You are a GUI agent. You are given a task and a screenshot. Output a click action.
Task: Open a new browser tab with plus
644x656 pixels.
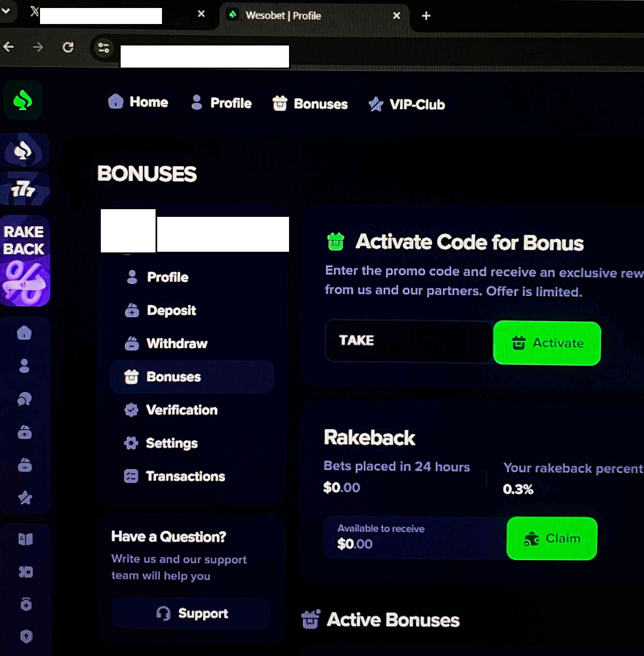point(426,16)
